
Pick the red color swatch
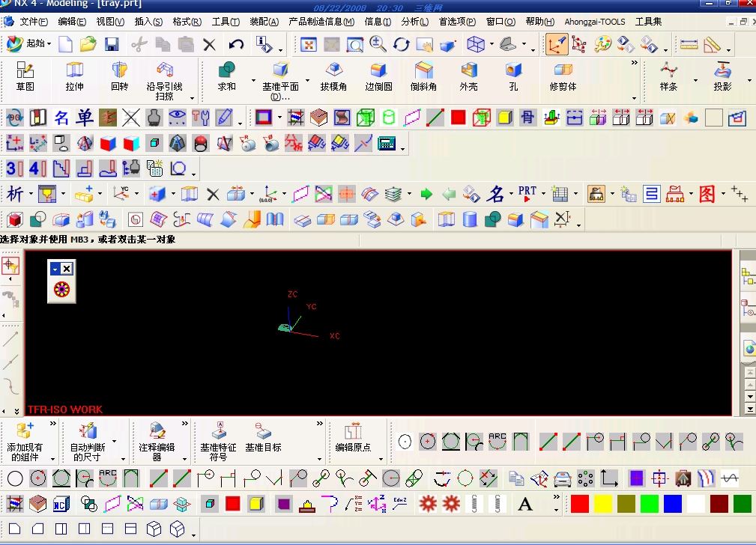point(579,504)
